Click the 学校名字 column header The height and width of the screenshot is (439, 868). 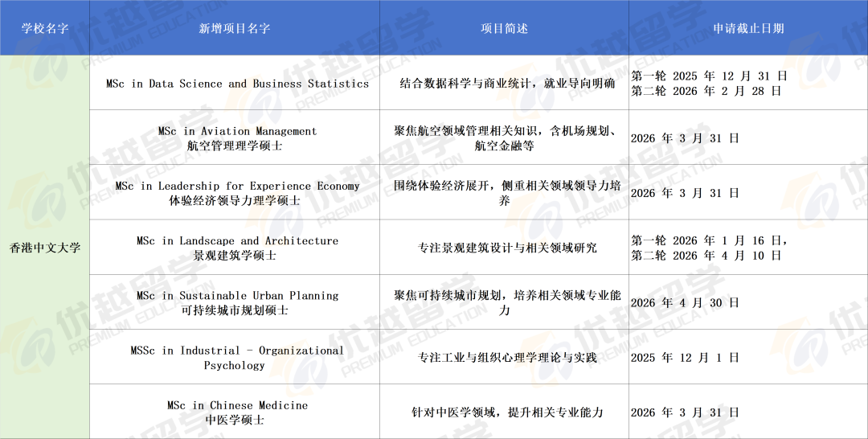click(x=45, y=28)
